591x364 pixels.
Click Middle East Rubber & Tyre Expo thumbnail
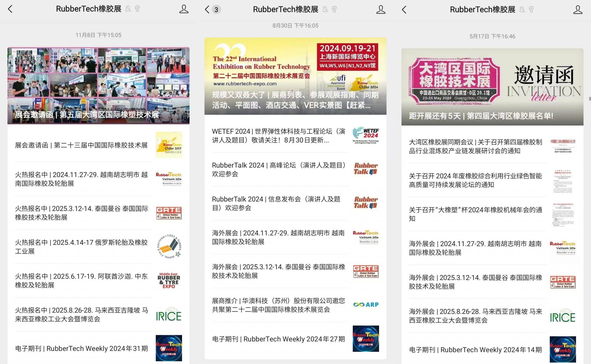[169, 281]
